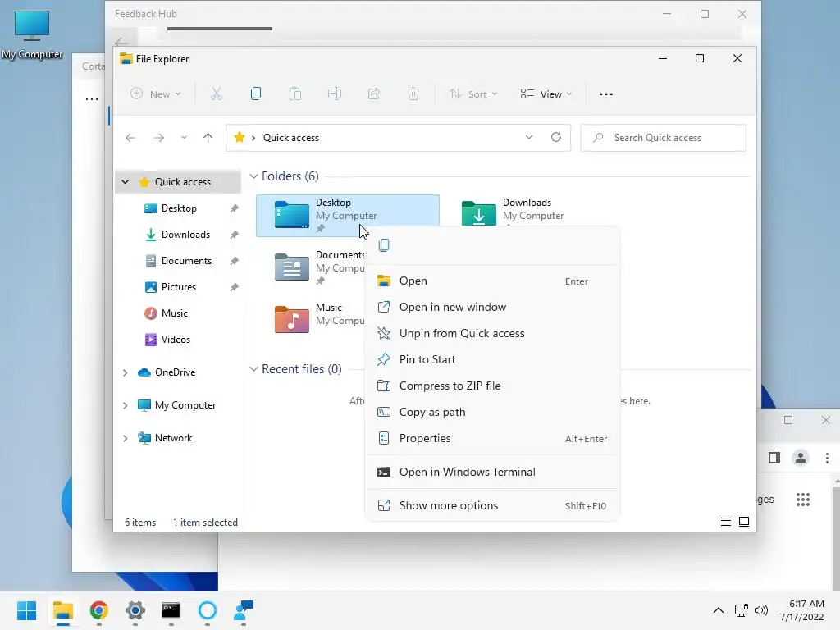Choose Compress to ZIP file
Screen dimensions: 840x630
click(x=492, y=386)
